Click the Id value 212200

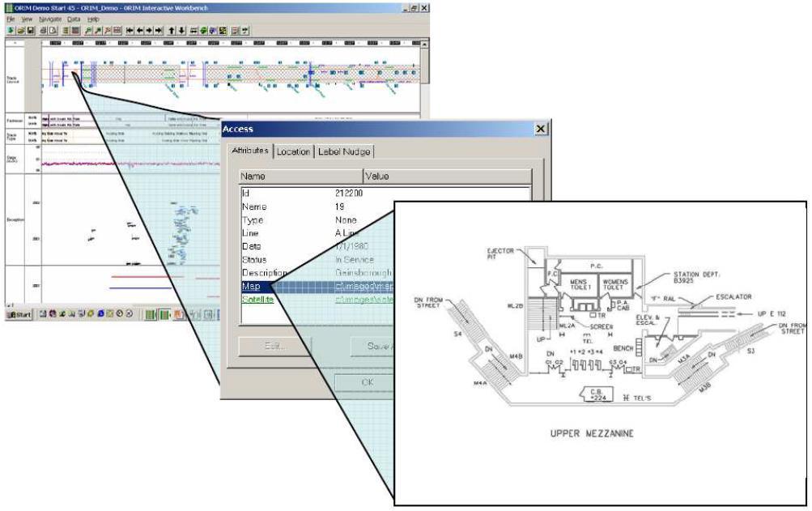pyautogui.click(x=349, y=194)
